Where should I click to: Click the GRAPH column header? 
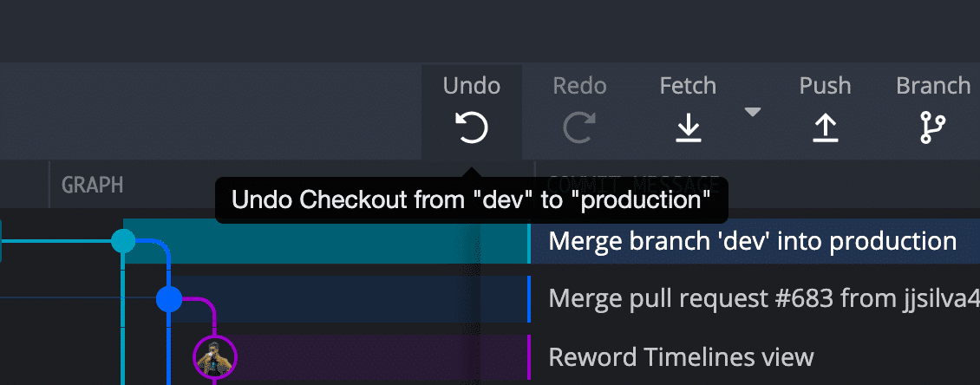92,185
